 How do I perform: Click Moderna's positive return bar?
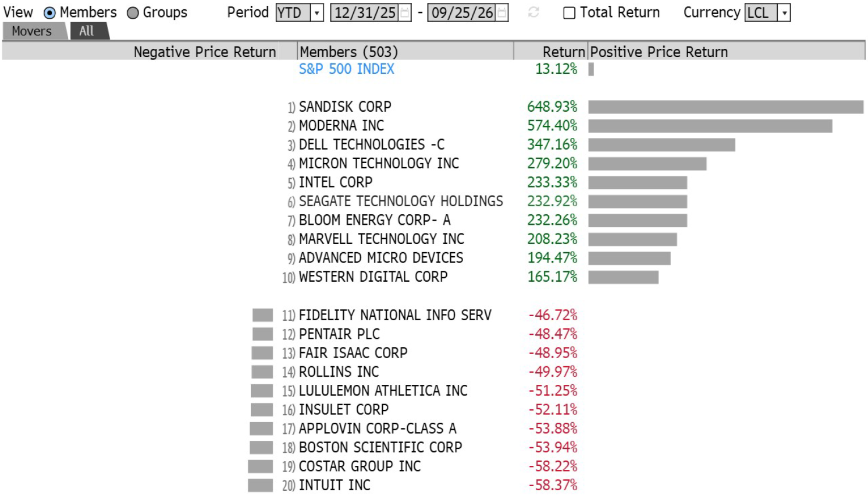[x=710, y=126]
